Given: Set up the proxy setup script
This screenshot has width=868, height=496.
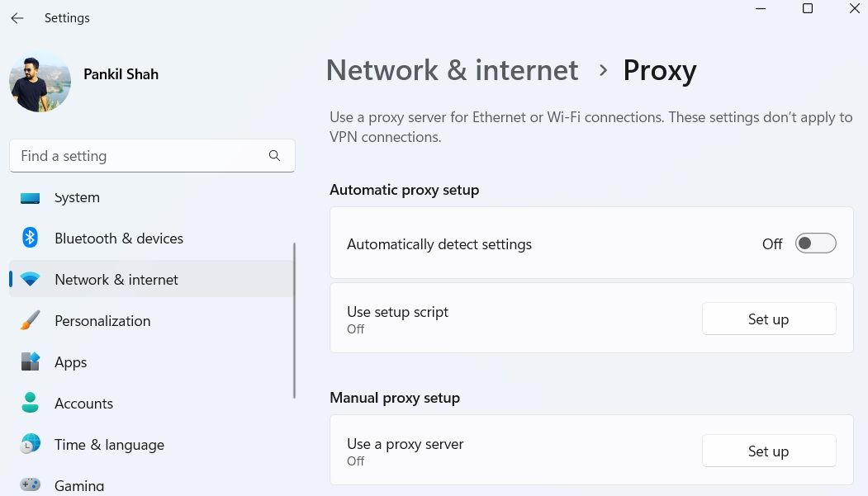Looking at the screenshot, I should coord(768,319).
